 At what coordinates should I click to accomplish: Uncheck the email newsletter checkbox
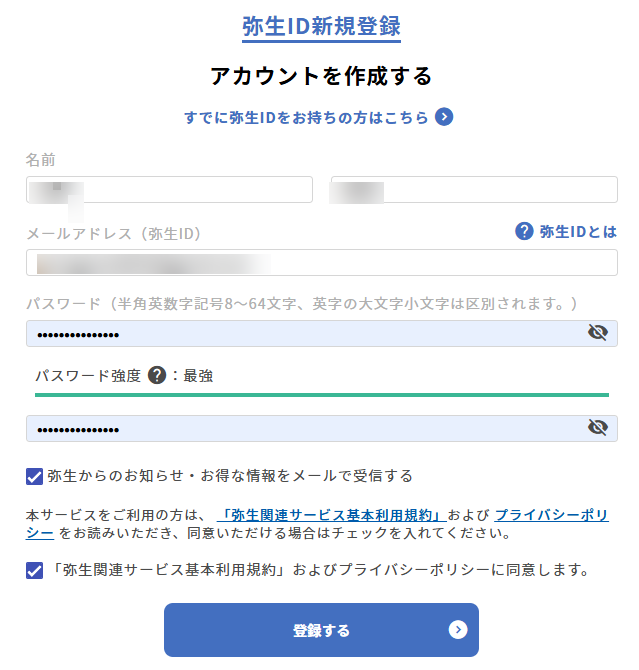pyautogui.click(x=35, y=476)
